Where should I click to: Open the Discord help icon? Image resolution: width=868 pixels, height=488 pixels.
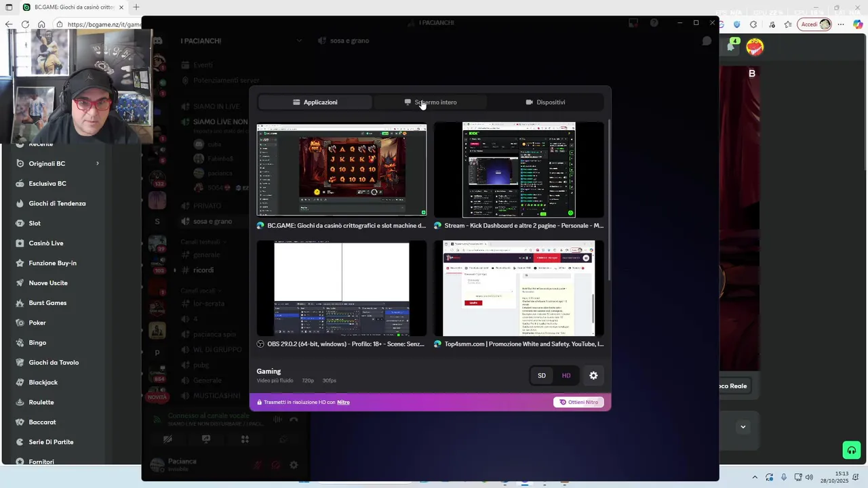654,22
